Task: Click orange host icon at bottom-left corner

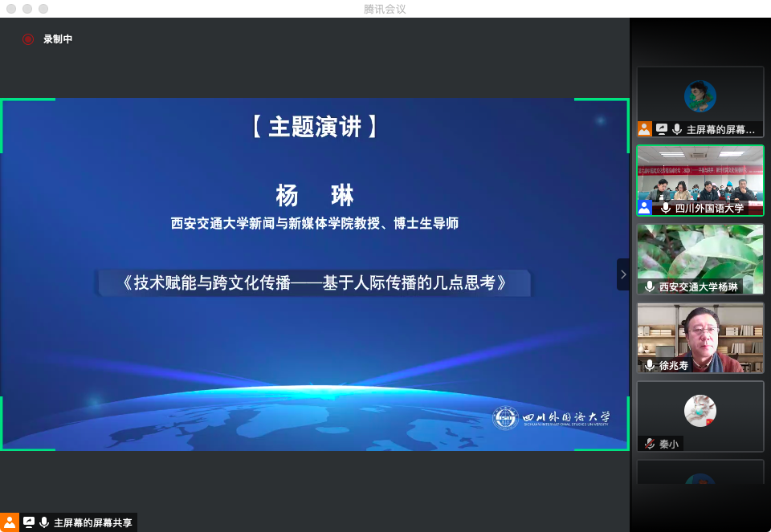Action: (x=10, y=522)
